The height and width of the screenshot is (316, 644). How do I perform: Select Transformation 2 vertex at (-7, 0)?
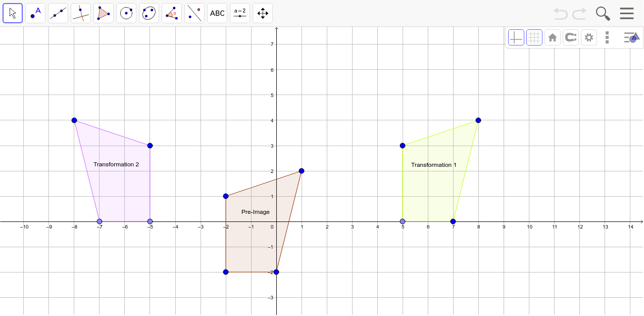(100, 221)
